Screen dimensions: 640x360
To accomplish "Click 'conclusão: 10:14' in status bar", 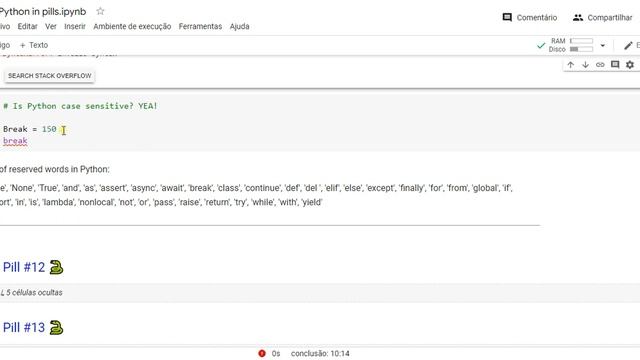I will pyautogui.click(x=320, y=353).
